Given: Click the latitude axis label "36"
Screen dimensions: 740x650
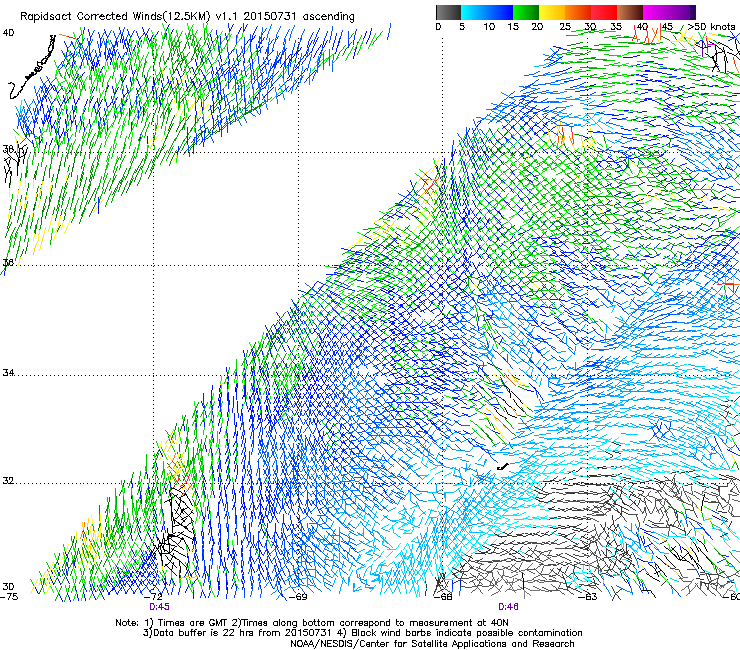Looking at the screenshot, I should 8,263.
